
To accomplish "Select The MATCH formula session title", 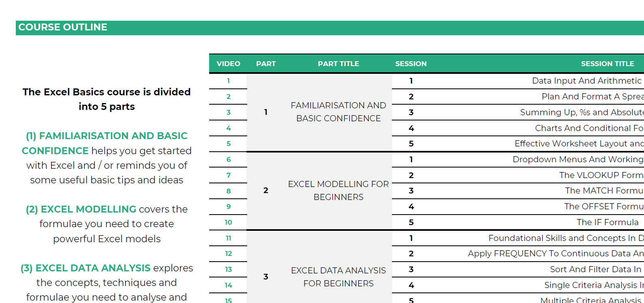I will pyautogui.click(x=603, y=191).
